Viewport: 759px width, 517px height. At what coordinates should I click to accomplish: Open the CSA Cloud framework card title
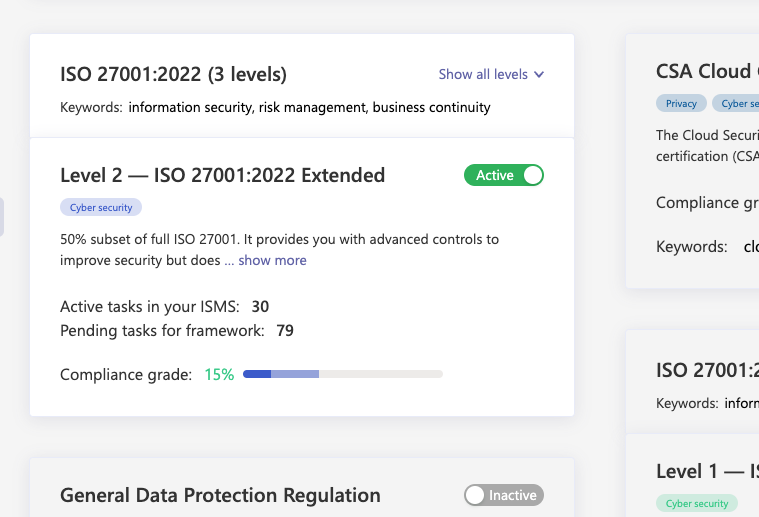[703, 71]
